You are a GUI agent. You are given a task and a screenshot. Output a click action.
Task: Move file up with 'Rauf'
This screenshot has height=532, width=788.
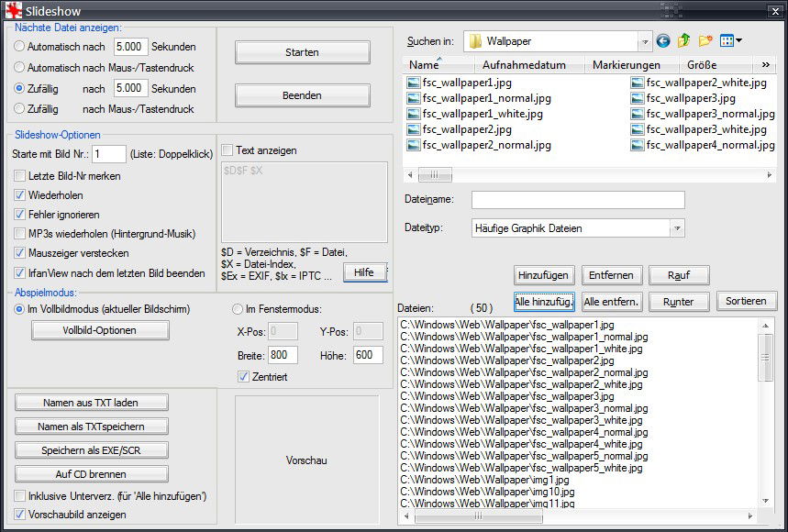[x=679, y=275]
